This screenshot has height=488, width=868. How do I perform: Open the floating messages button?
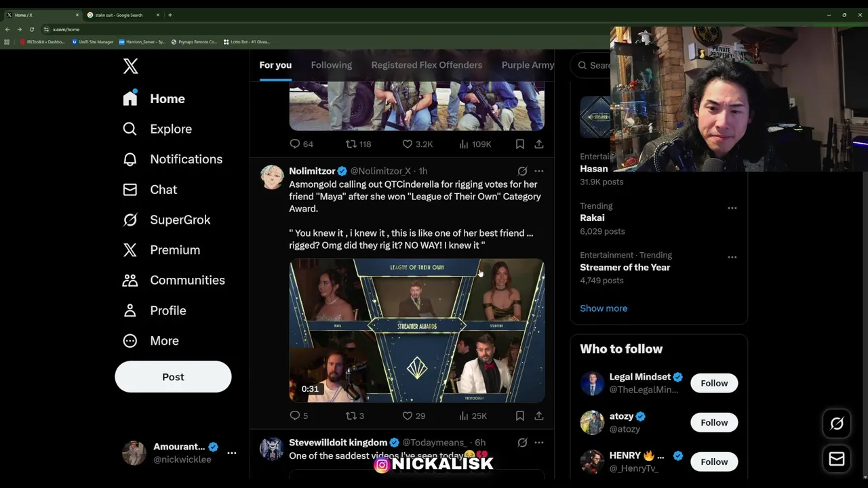(837, 459)
